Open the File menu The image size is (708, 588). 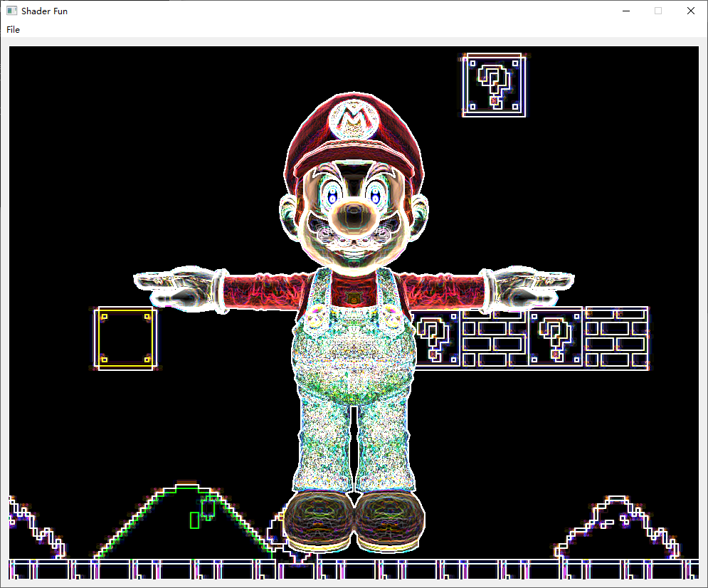pyautogui.click(x=13, y=29)
